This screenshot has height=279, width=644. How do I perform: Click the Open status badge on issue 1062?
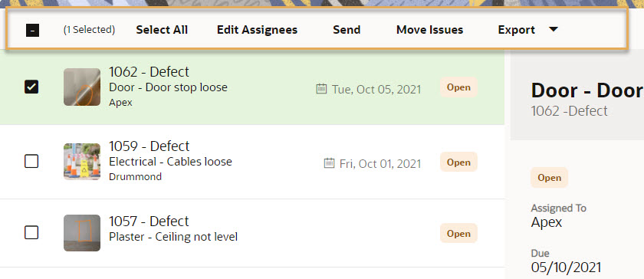coord(458,87)
